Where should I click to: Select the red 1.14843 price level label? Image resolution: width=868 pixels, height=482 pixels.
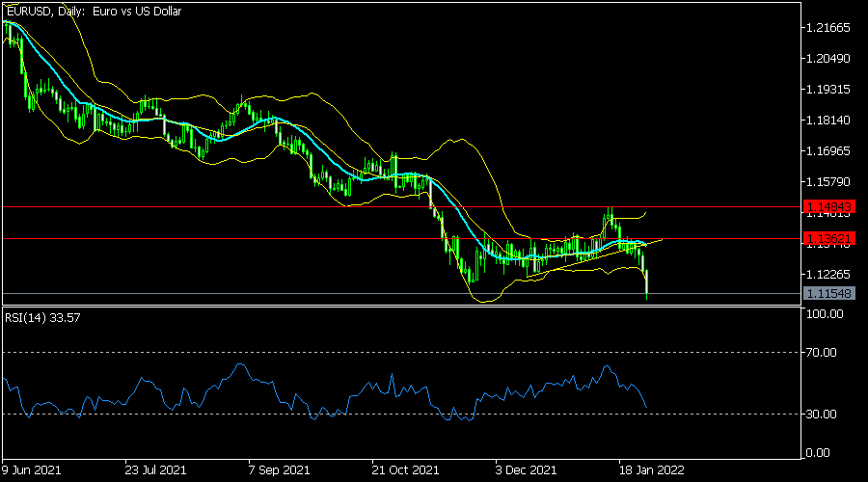coord(828,207)
